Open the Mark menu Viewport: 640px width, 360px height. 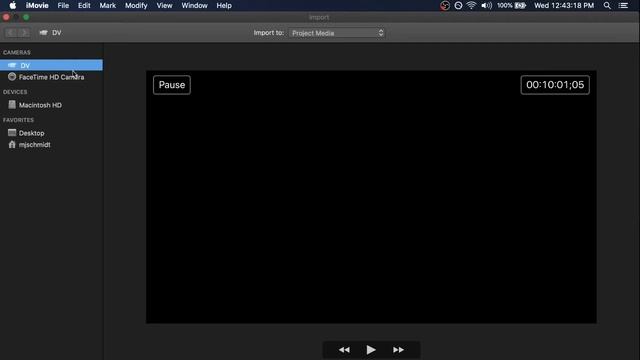point(108,6)
